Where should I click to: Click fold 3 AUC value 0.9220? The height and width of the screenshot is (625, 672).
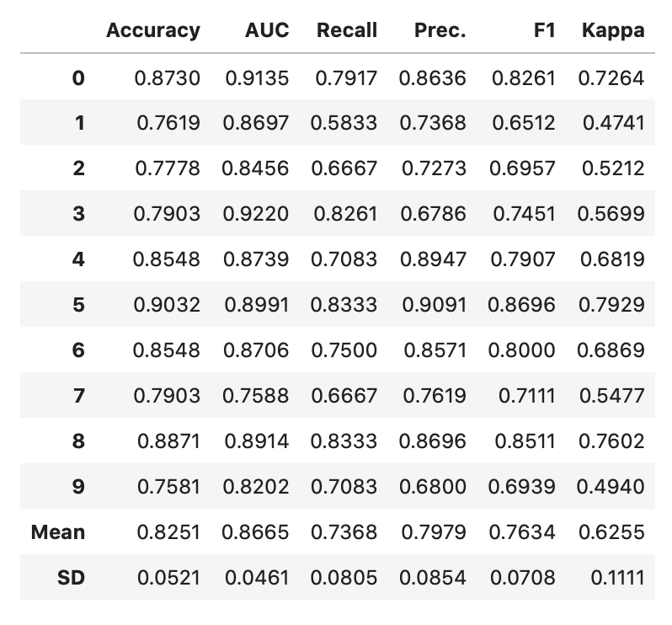coord(256,214)
